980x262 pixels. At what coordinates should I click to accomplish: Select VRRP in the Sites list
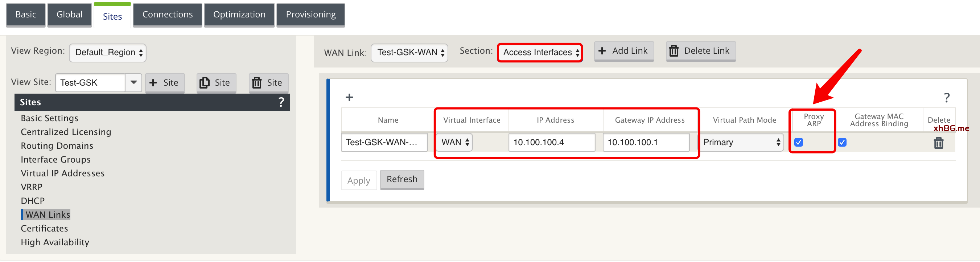coord(32,187)
